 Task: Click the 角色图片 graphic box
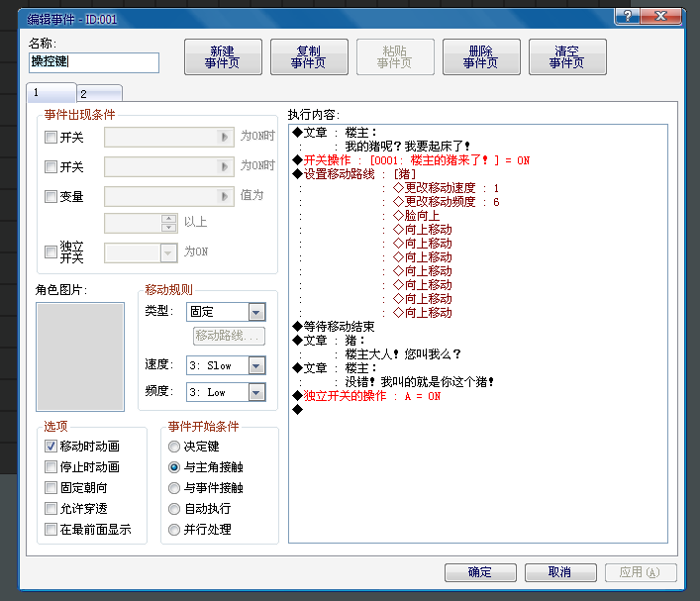(x=80, y=356)
